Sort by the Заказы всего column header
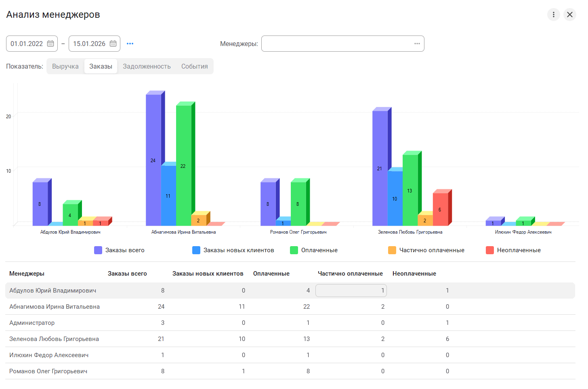This screenshot has width=588, height=389. click(x=127, y=274)
